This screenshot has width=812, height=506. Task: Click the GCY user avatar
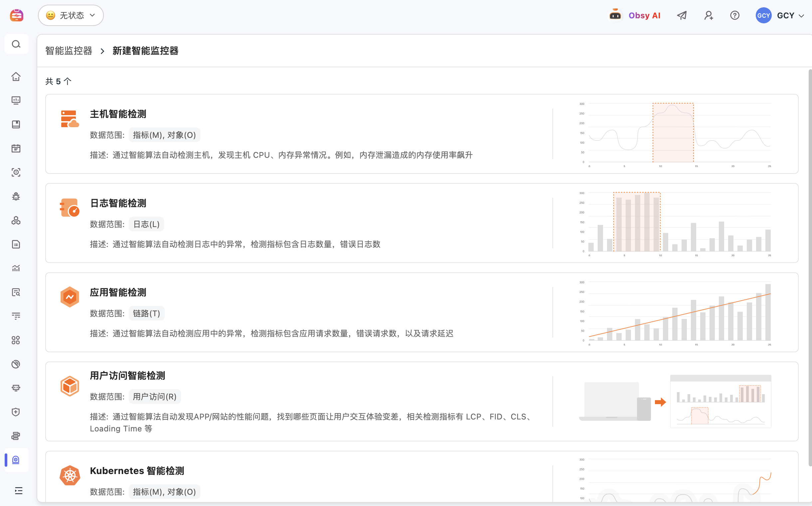pos(763,15)
